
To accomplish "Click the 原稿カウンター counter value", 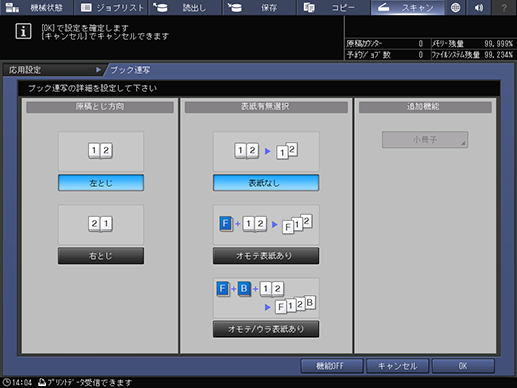I will tap(421, 44).
